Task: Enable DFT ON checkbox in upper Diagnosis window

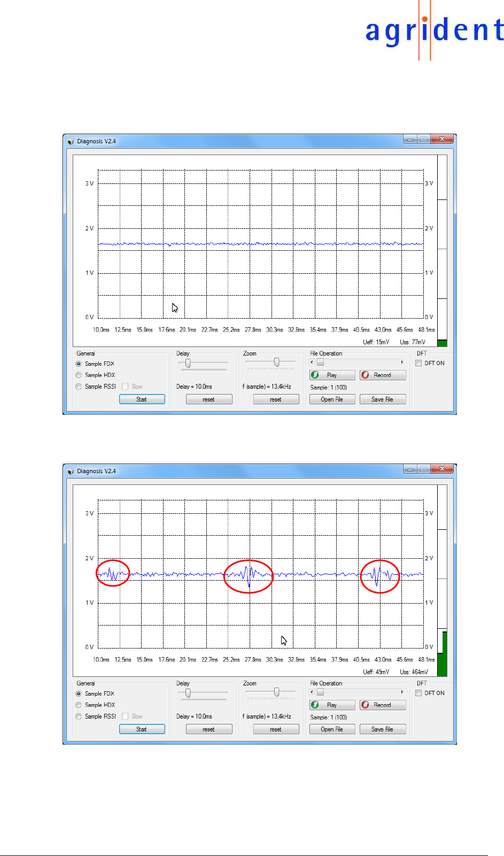Action: [x=418, y=364]
